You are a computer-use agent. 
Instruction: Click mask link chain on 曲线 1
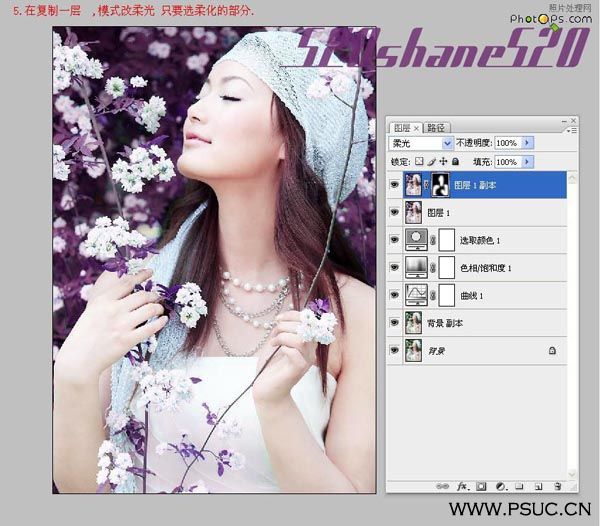pyautogui.click(x=433, y=295)
